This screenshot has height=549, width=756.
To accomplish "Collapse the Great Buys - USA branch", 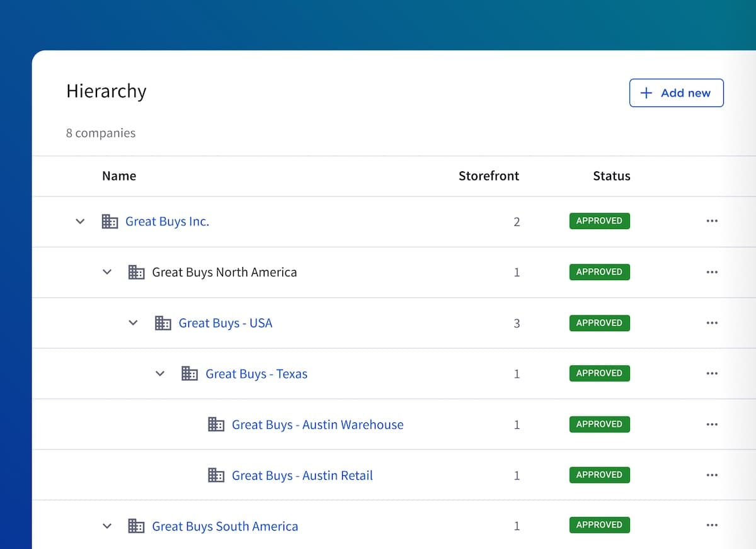I will click(x=133, y=323).
